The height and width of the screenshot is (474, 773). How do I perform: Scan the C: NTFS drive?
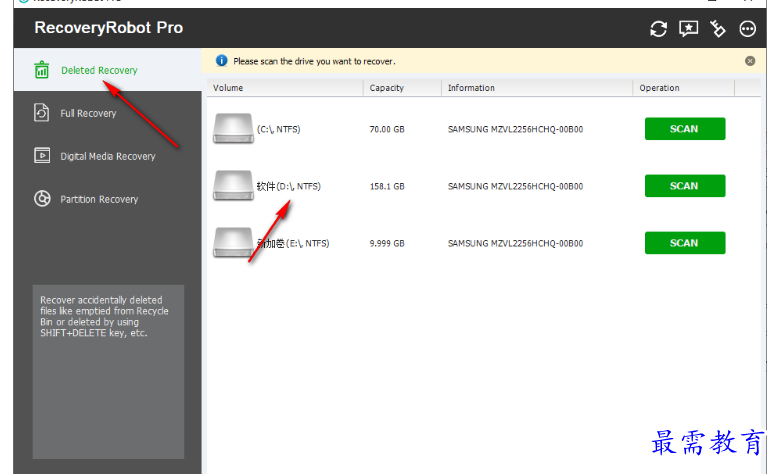pyautogui.click(x=685, y=129)
